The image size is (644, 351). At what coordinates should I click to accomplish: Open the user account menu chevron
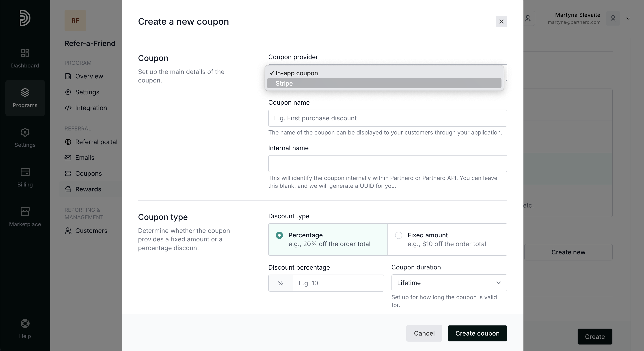coord(628,18)
